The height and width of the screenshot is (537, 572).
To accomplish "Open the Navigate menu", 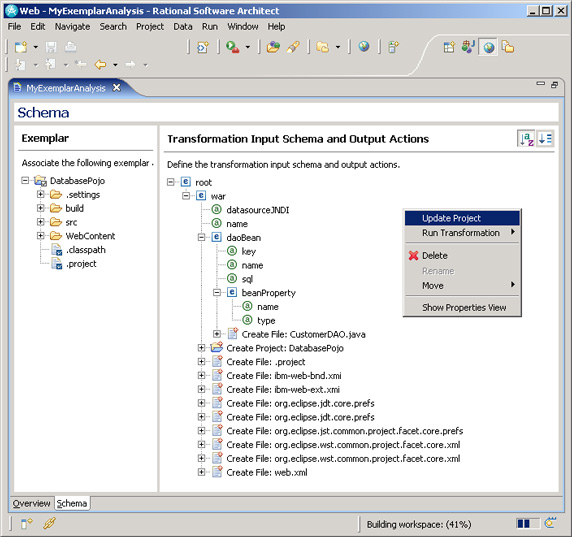I will tap(72, 27).
